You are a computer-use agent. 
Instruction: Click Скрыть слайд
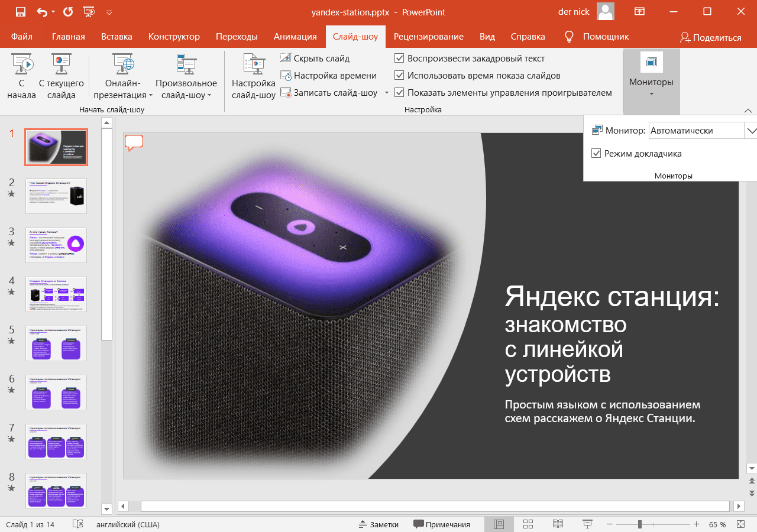pos(315,59)
